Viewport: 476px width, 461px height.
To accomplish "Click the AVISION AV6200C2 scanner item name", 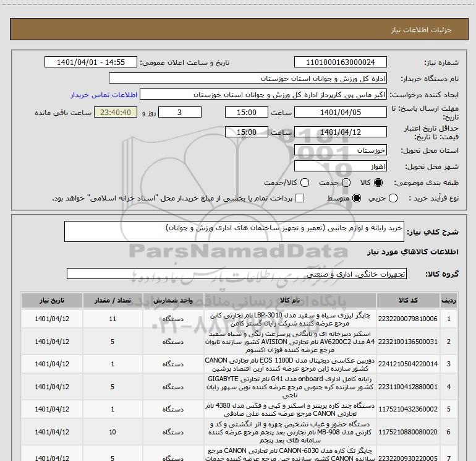I will point(290,342).
